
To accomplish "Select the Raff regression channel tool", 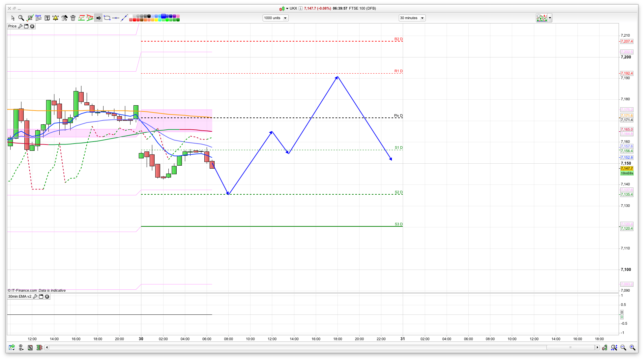I will 39,18.
